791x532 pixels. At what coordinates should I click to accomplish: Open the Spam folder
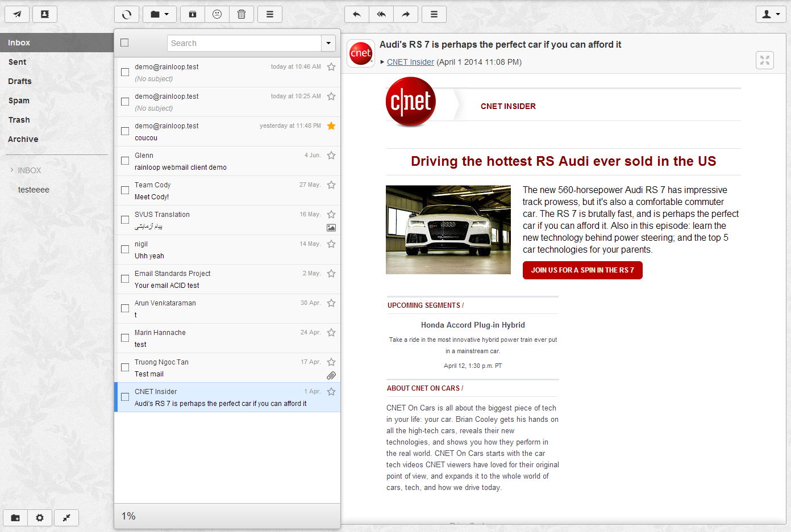coord(57,100)
